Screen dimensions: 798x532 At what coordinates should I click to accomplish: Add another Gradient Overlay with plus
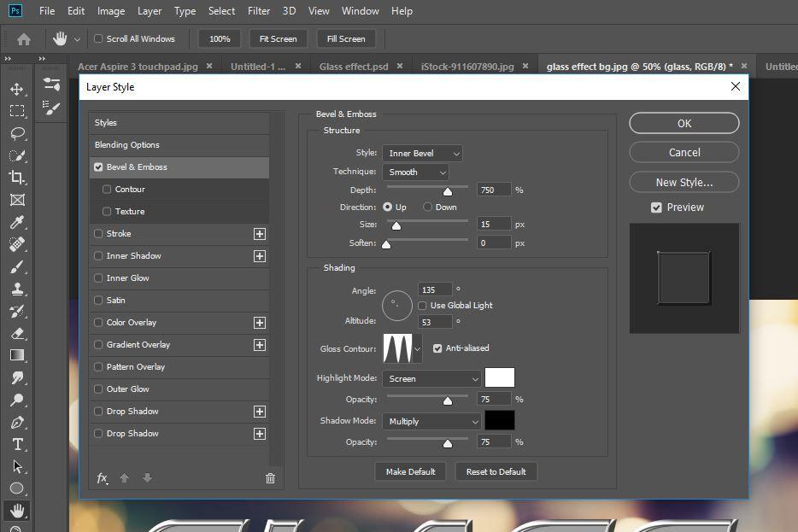tap(260, 345)
